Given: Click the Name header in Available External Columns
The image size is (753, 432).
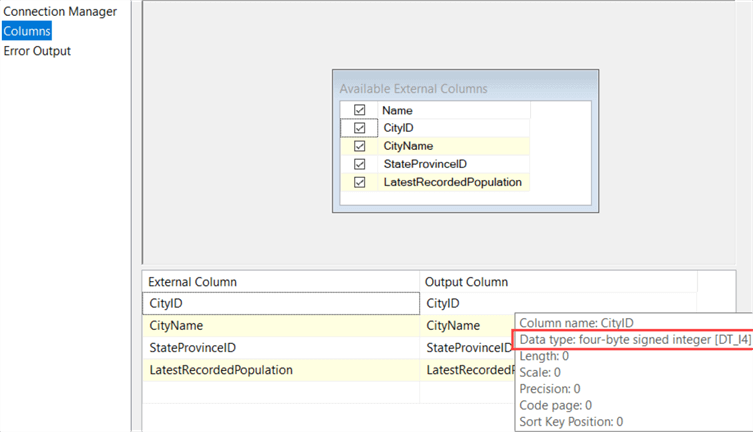Looking at the screenshot, I should (454, 110).
